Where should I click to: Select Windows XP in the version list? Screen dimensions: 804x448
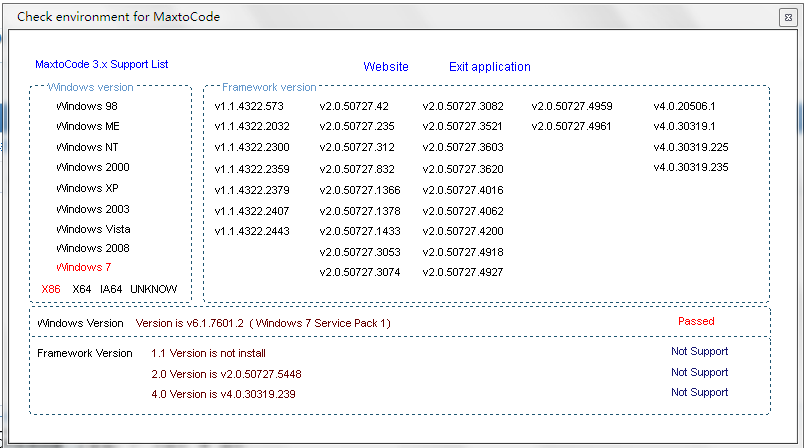tap(87, 188)
